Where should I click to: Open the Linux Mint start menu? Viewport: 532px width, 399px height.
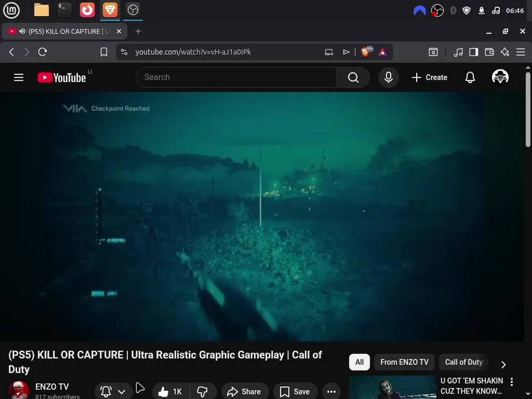(11, 10)
